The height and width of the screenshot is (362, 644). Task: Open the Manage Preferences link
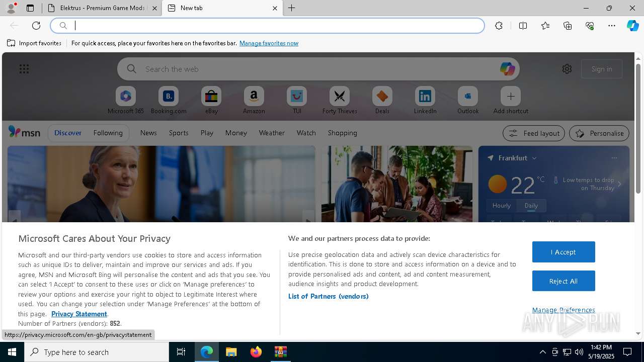(x=563, y=310)
